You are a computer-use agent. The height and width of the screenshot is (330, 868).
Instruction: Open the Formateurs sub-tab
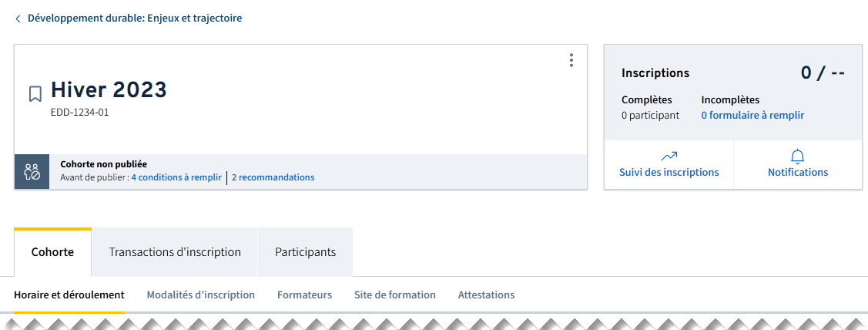point(304,295)
